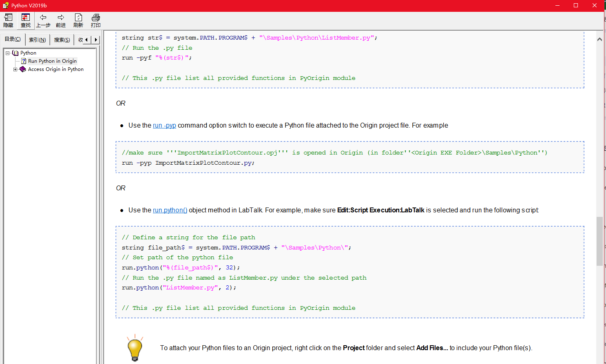Click the second OR text above run.python()
This screenshot has height=364, width=606.
pos(121,188)
